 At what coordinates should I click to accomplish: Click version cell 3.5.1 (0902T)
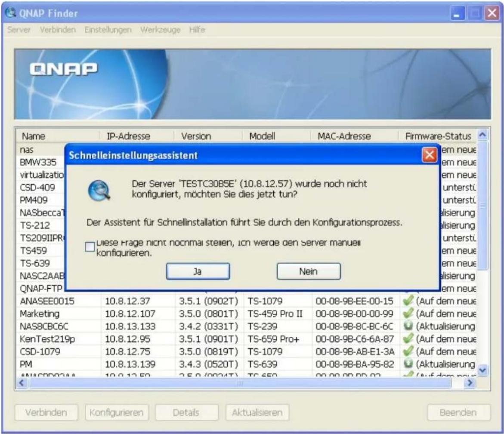click(208, 301)
